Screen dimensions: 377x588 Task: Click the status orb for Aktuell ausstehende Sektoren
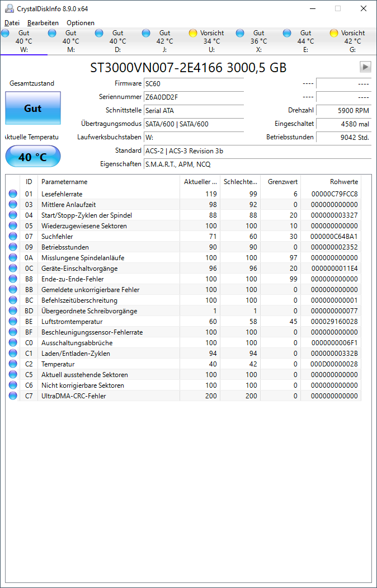13,375
